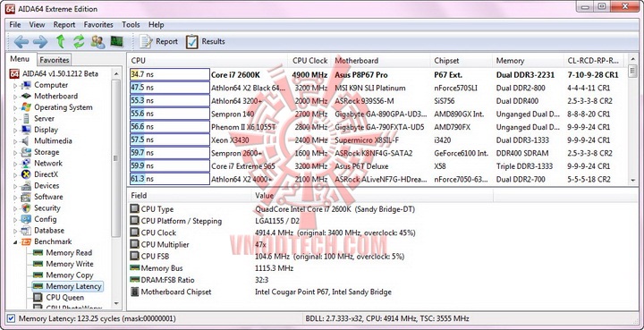This screenshot has height=330, width=644.
Task: Expand the Display tree node
Action: pyautogui.click(x=15, y=130)
